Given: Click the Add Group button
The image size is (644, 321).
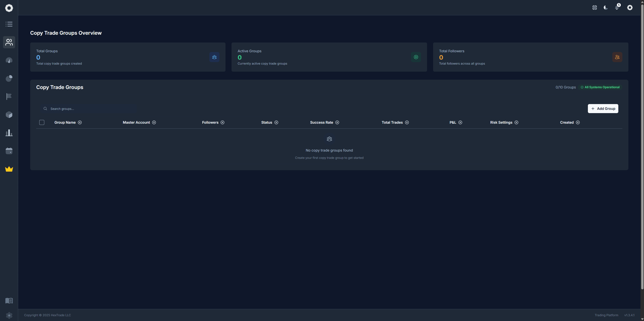Looking at the screenshot, I should pos(603,109).
